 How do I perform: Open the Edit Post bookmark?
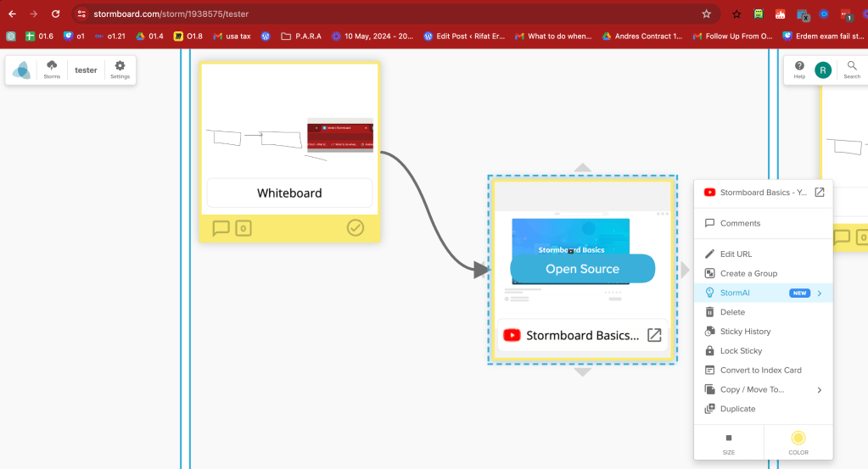(x=464, y=36)
